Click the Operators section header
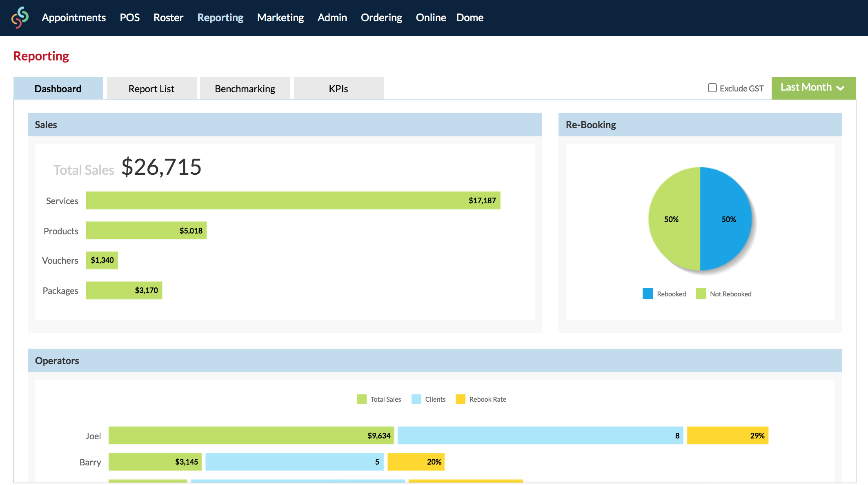 pos(435,360)
